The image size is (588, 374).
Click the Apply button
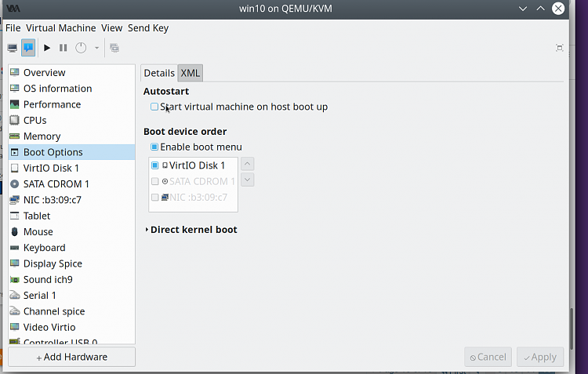(x=540, y=357)
